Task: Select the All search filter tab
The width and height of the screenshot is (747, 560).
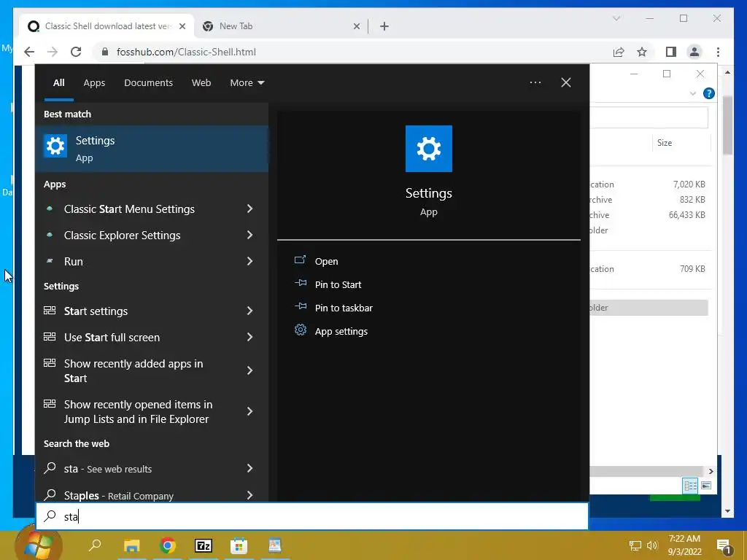Action: tap(58, 83)
